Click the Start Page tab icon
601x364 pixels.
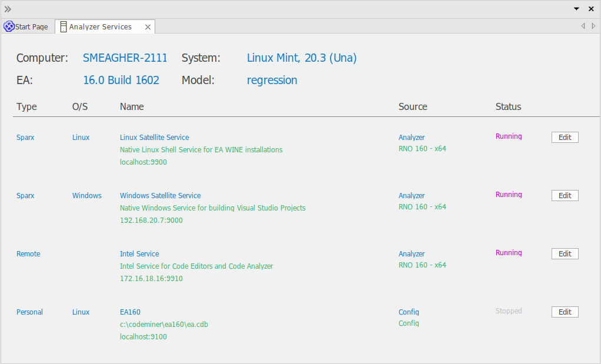click(x=9, y=26)
